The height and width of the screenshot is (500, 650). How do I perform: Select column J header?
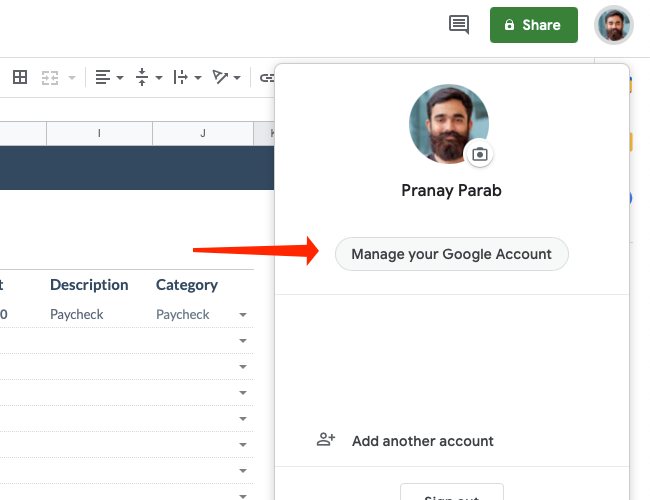203,134
